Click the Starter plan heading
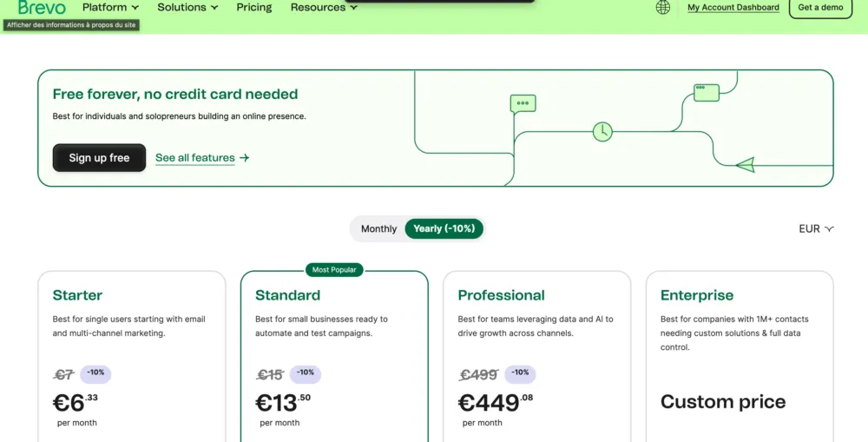Image resolution: width=868 pixels, height=442 pixels. click(x=77, y=295)
